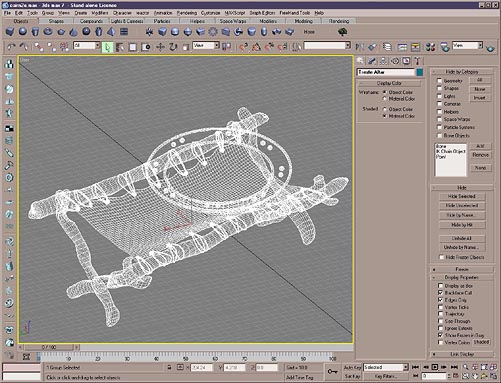
Task: Open the Motion command panel tab
Action: [395, 61]
